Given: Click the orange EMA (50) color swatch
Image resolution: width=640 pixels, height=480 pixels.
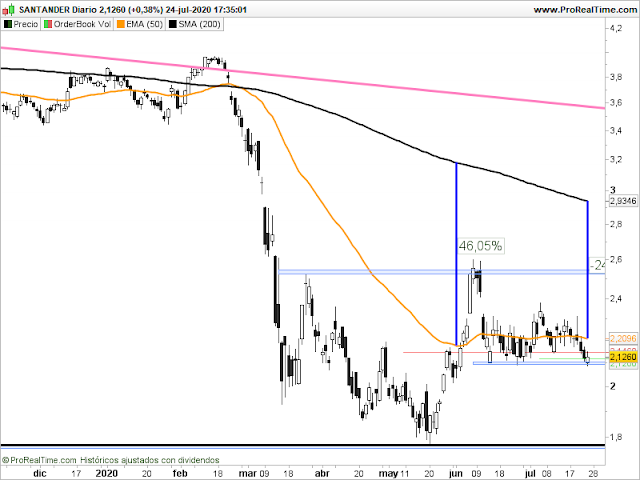Looking at the screenshot, I should tap(121, 24).
